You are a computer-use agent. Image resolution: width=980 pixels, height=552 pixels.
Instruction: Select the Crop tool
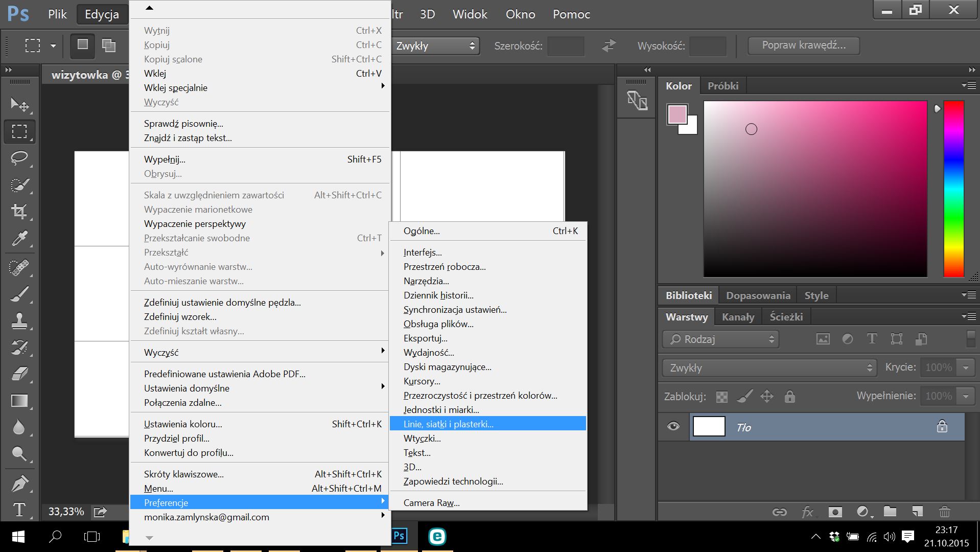point(19,211)
